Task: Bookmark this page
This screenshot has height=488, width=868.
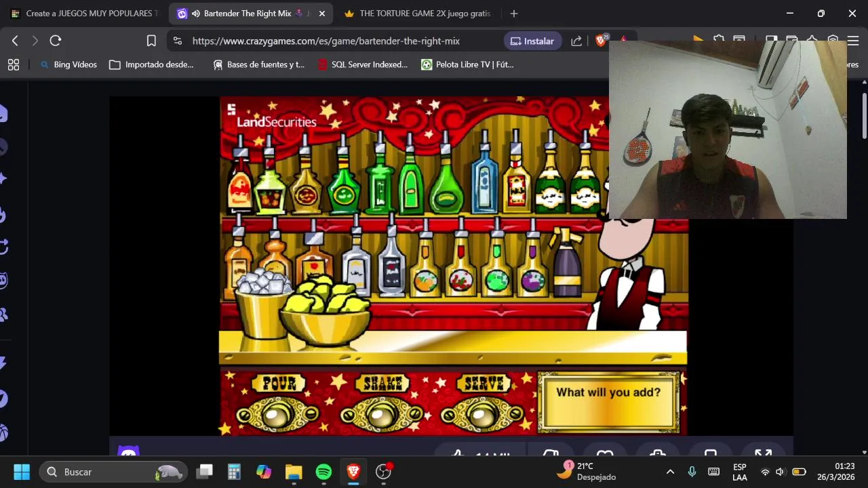Action: click(x=151, y=41)
